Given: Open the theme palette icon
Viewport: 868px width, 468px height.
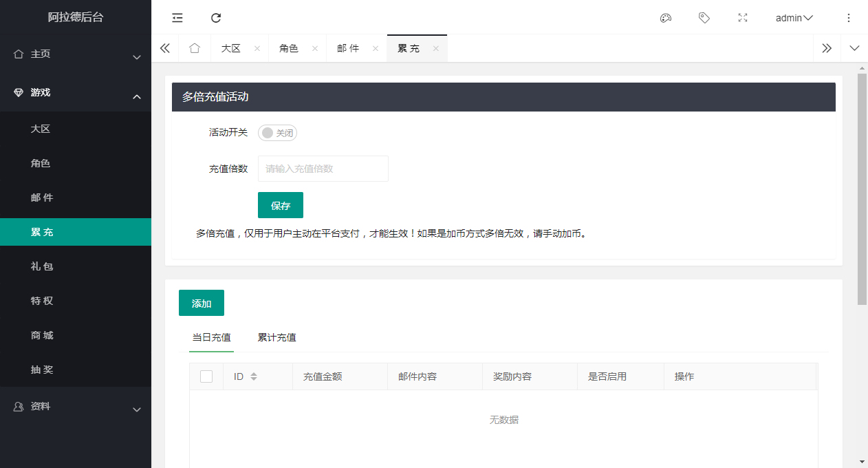Looking at the screenshot, I should (x=665, y=18).
